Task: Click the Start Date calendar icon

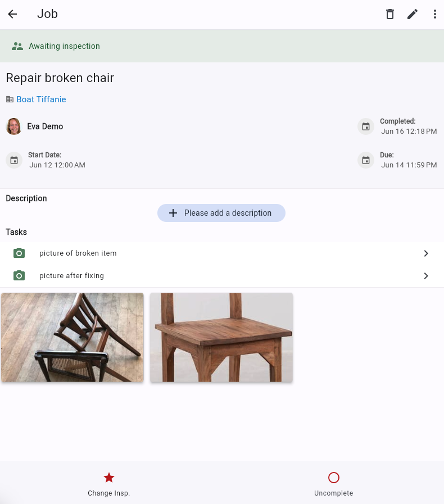Action: tap(14, 160)
